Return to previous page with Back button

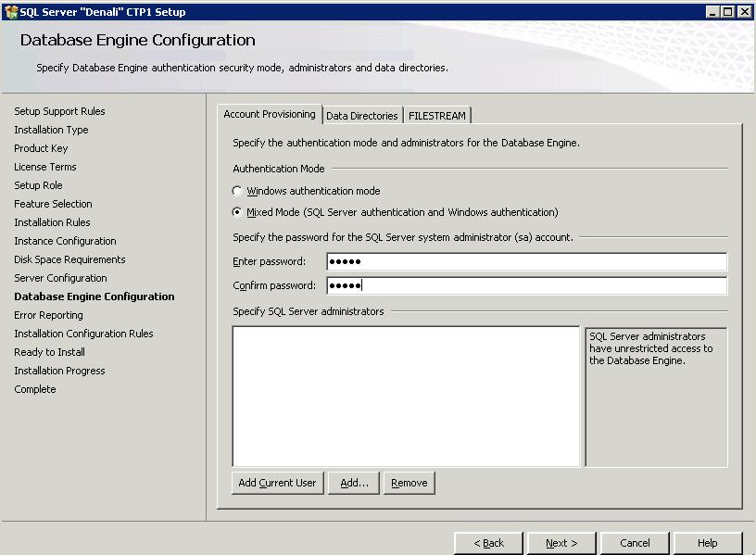pyautogui.click(x=488, y=543)
